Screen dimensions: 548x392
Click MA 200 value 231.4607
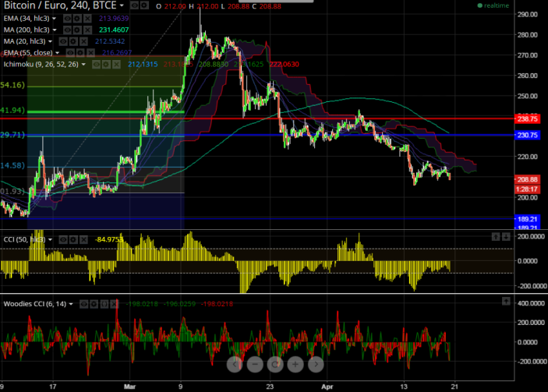point(114,30)
